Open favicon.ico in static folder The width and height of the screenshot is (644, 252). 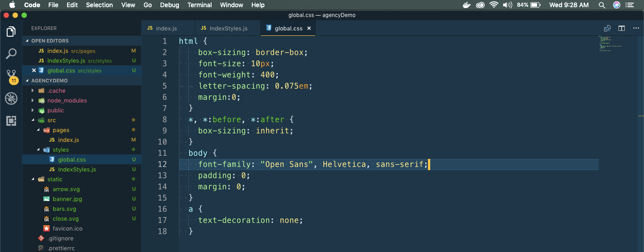click(x=82, y=228)
